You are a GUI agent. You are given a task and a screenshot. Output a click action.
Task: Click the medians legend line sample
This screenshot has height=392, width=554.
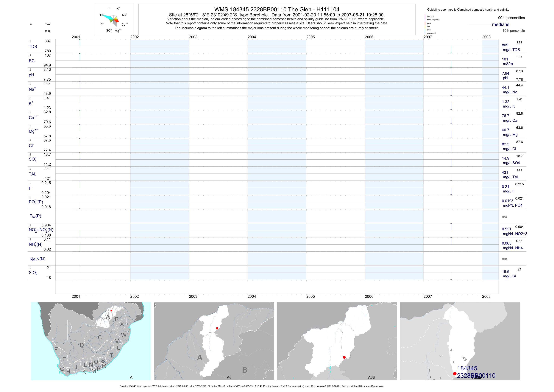(x=479, y=24)
